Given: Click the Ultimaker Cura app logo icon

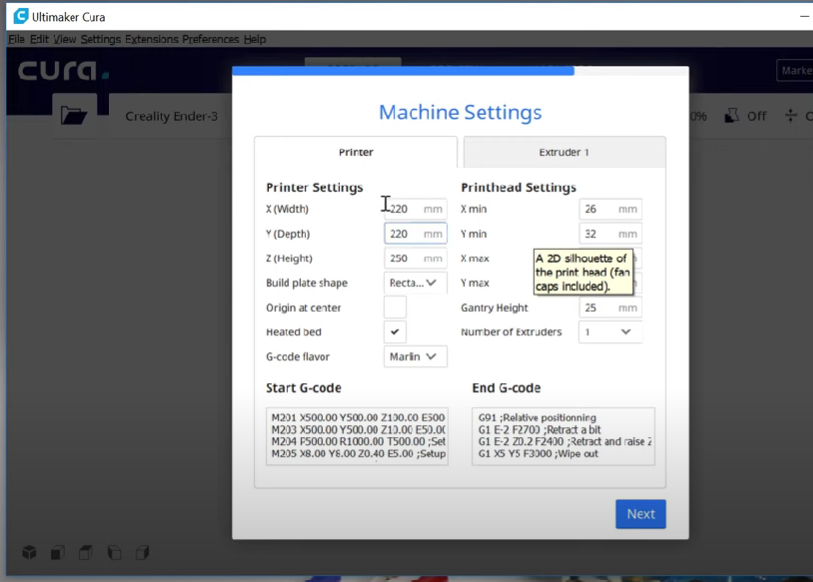Looking at the screenshot, I should (20, 16).
